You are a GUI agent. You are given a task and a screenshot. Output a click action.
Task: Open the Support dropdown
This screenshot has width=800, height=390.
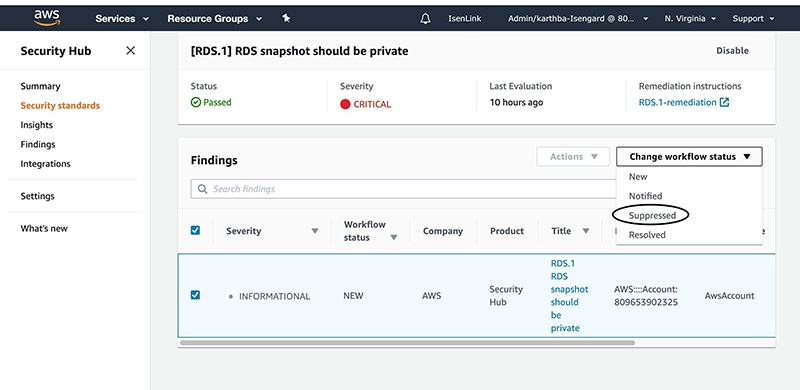[x=754, y=18]
